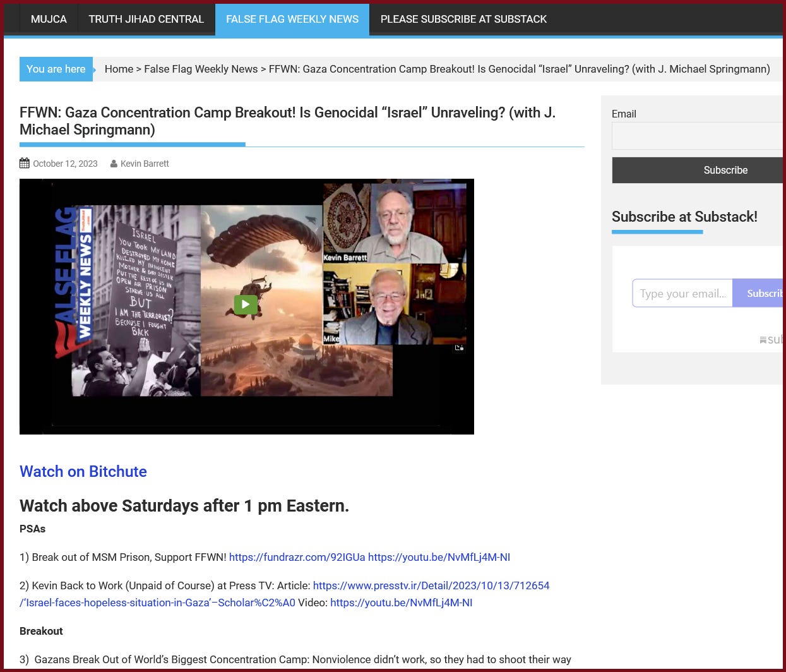The width and height of the screenshot is (786, 672).
Task: Click the 'Email' field label in sidebar
Action: click(624, 114)
